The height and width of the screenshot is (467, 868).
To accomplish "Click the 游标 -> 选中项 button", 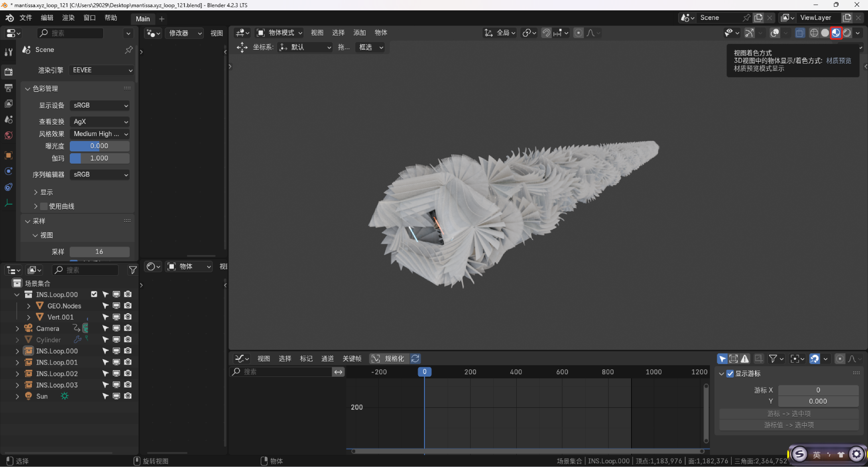I will (x=788, y=414).
